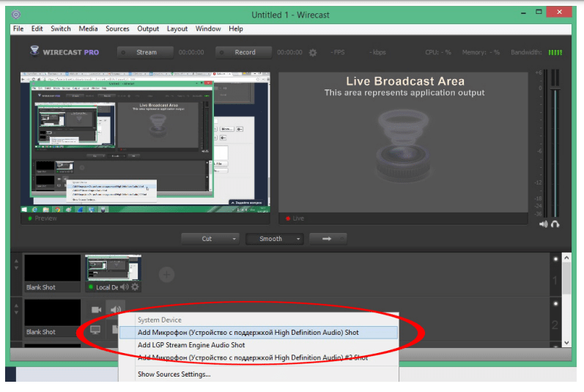Screen dimensions: 584x392
Task: Click the CPU usage readout
Action: pos(438,53)
